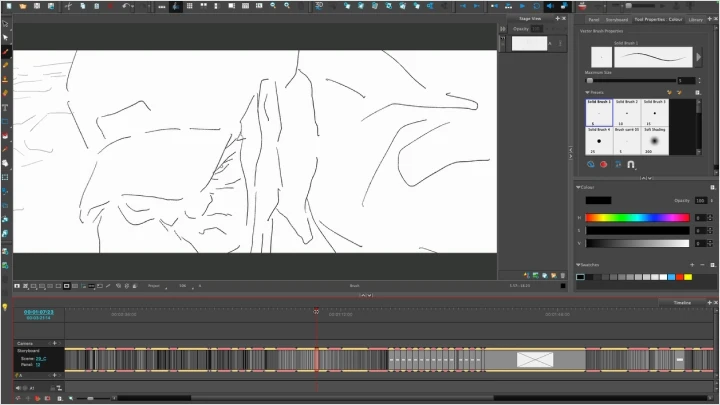Collapse the Presets section

click(x=588, y=91)
